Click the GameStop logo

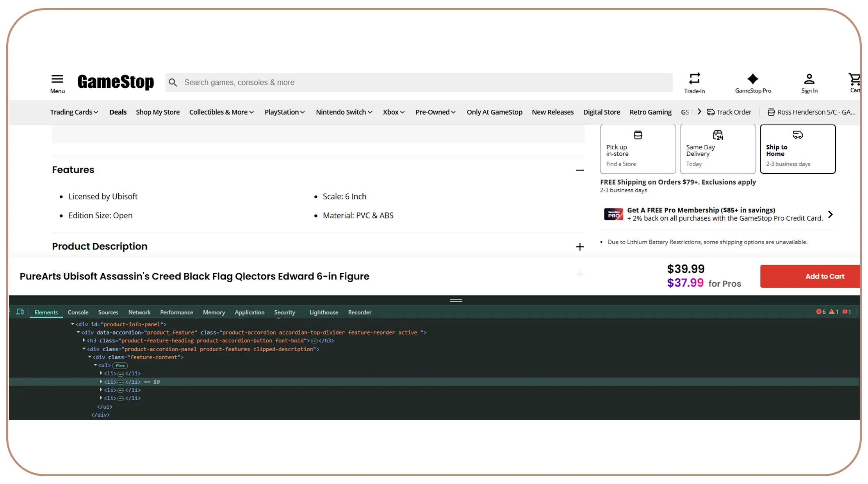[116, 82]
